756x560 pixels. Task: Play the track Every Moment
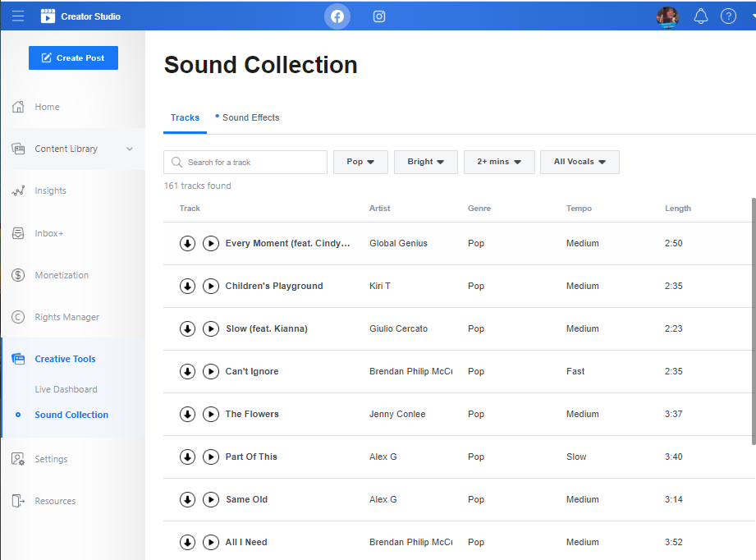pyautogui.click(x=211, y=244)
